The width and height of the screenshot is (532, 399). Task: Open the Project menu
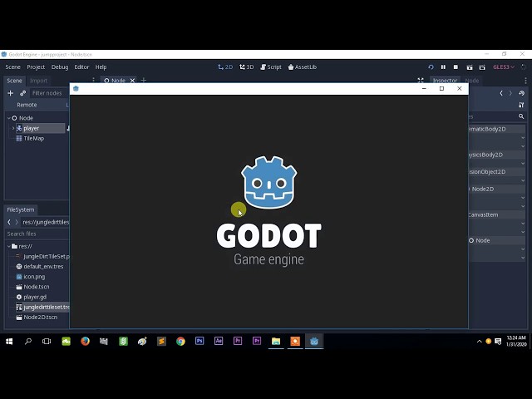[36, 67]
